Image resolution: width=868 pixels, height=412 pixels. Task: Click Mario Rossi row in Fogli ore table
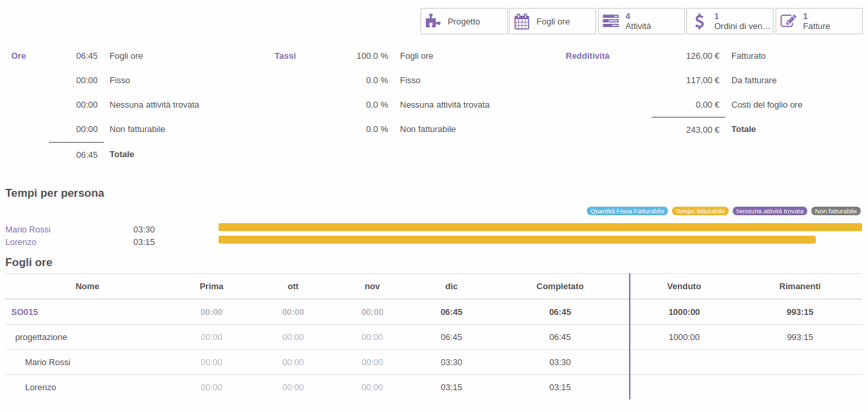point(48,362)
